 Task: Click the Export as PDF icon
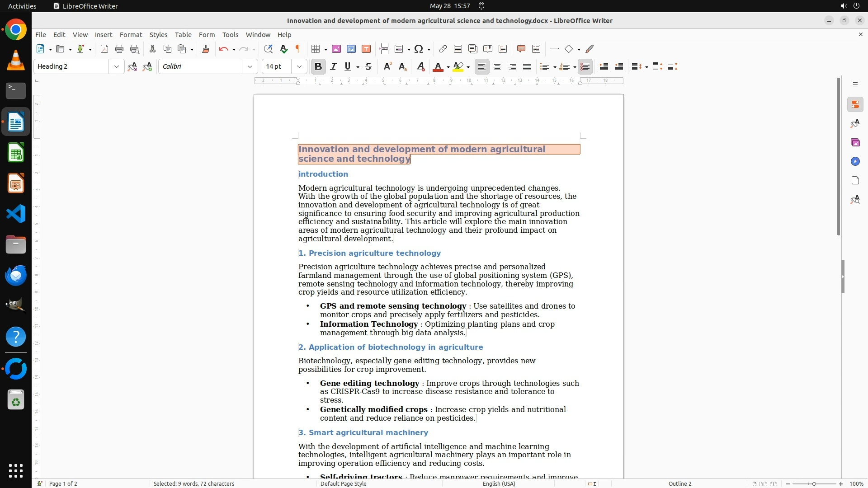pos(104,49)
